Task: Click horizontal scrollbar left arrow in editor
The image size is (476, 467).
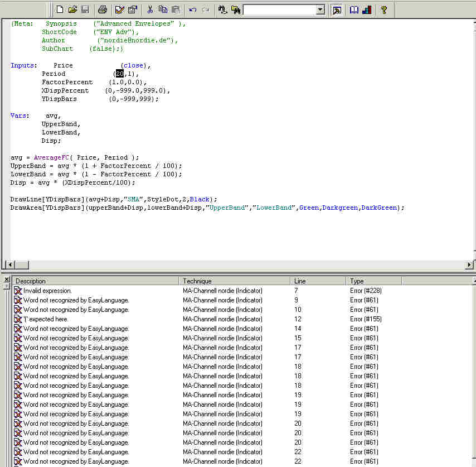Action: [9, 264]
